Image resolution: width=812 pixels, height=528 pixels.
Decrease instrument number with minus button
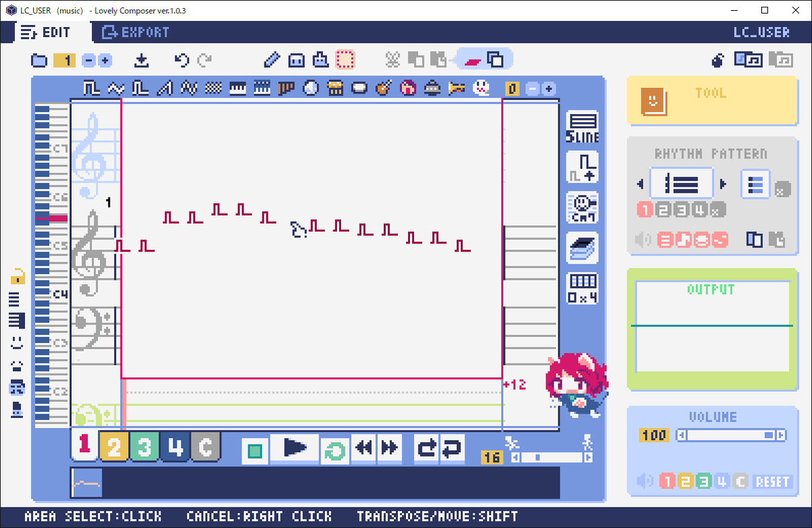pos(533,89)
